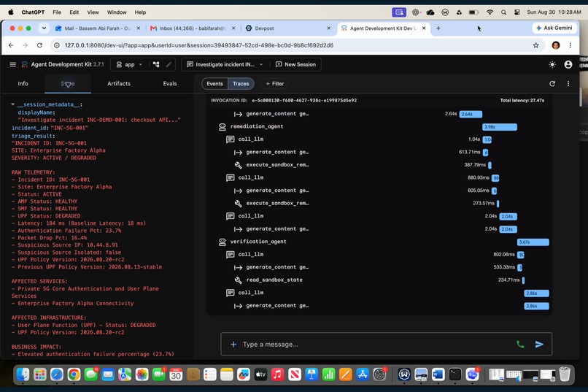Click the pencil edit agent icon

point(169,64)
